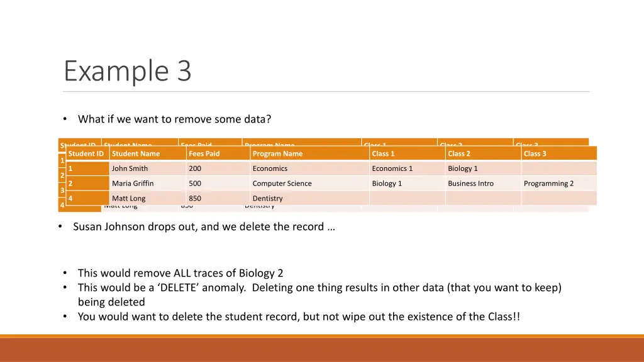
Task: Click the Maria Griffin name cell
Action: pos(148,184)
